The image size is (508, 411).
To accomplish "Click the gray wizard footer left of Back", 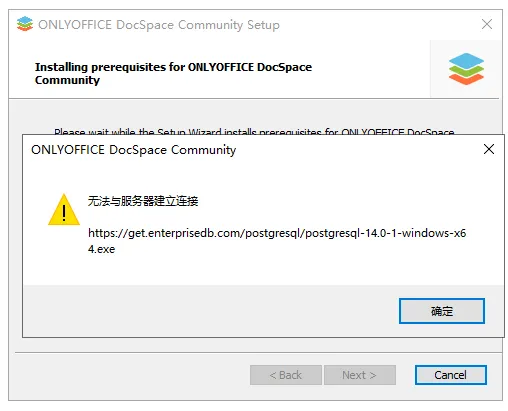I will [x=132, y=375].
